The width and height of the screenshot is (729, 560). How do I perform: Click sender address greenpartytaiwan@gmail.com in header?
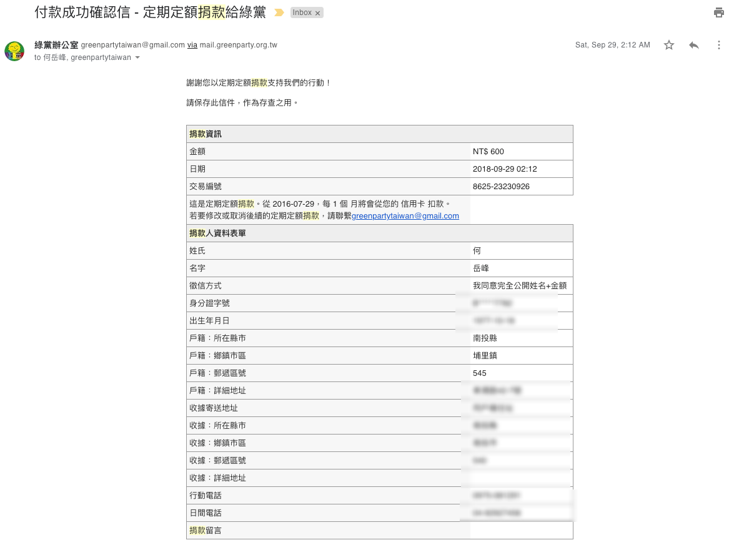click(x=133, y=45)
